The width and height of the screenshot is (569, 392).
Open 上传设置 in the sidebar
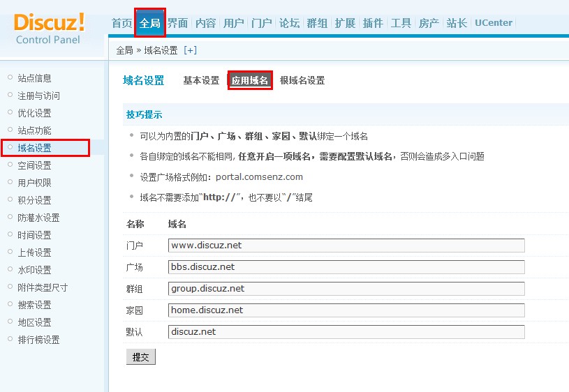click(34, 252)
